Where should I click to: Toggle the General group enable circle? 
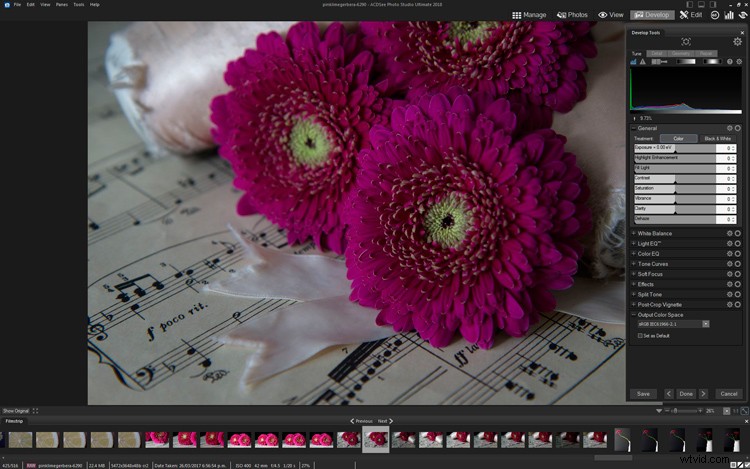[738, 128]
